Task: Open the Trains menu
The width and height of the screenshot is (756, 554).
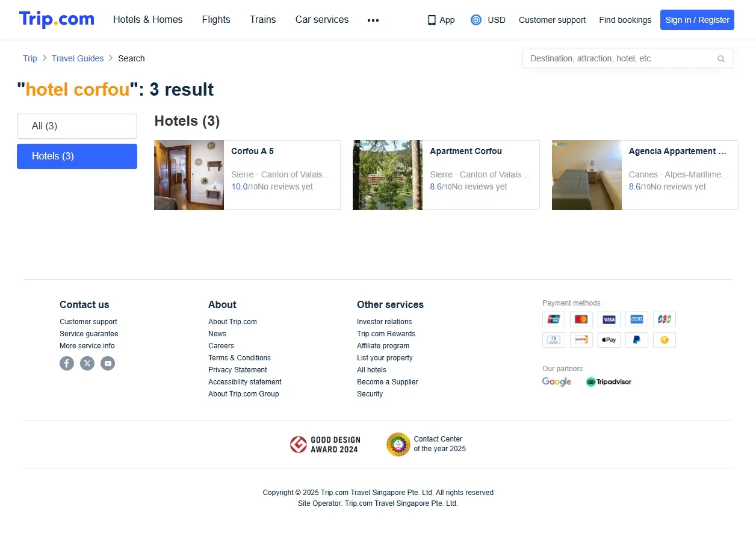Action: tap(263, 20)
